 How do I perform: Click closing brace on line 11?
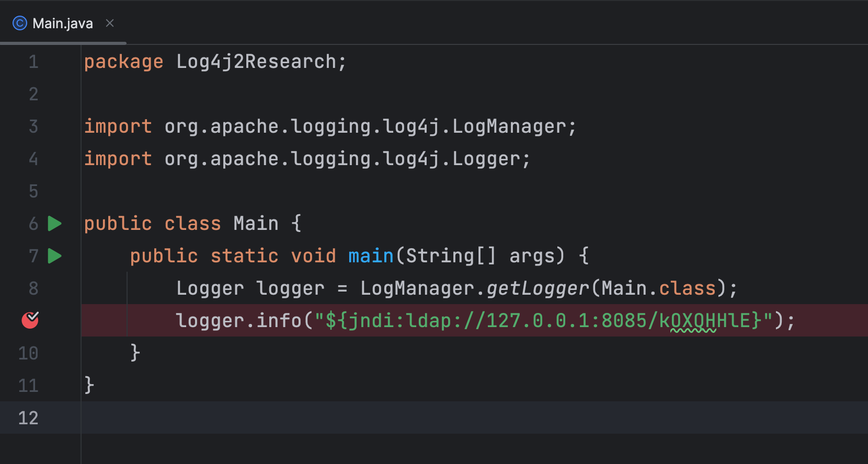coord(89,386)
